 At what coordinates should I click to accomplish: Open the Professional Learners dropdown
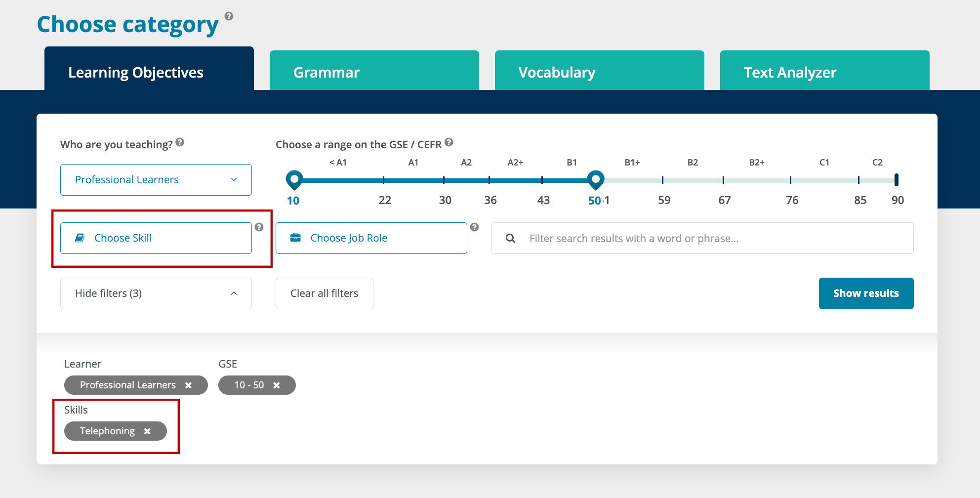156,180
